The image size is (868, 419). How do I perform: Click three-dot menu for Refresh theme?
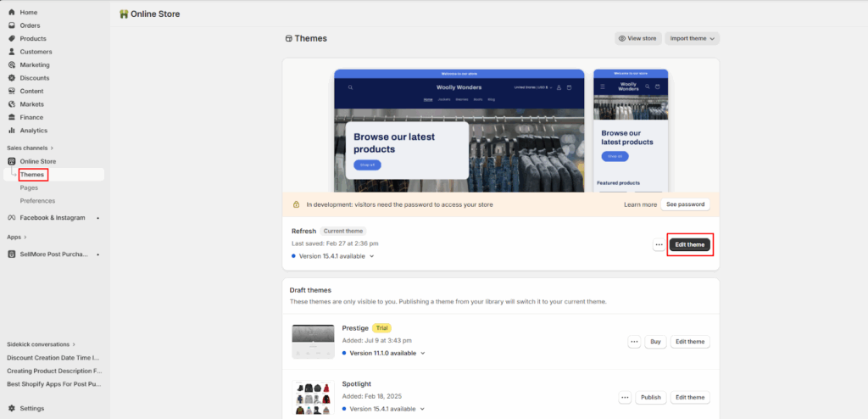(659, 244)
